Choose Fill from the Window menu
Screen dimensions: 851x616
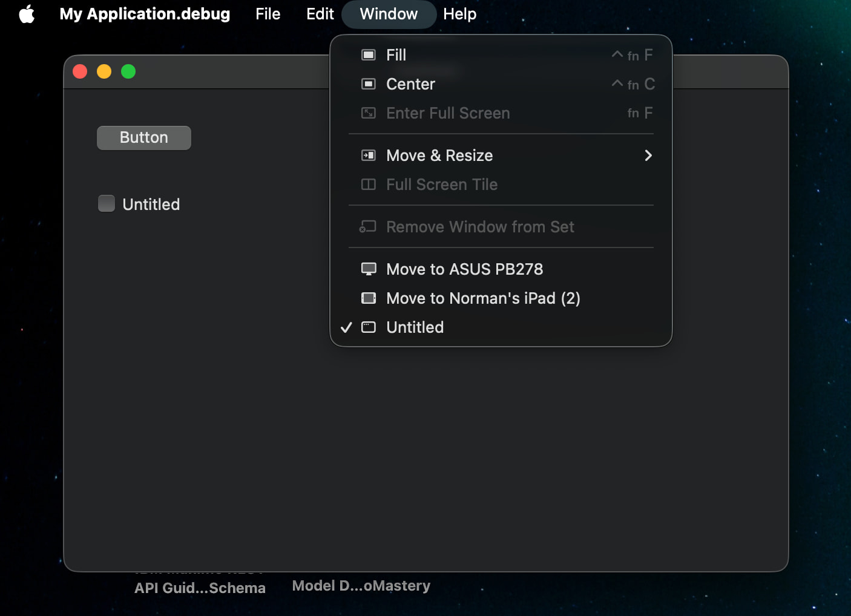[501, 55]
